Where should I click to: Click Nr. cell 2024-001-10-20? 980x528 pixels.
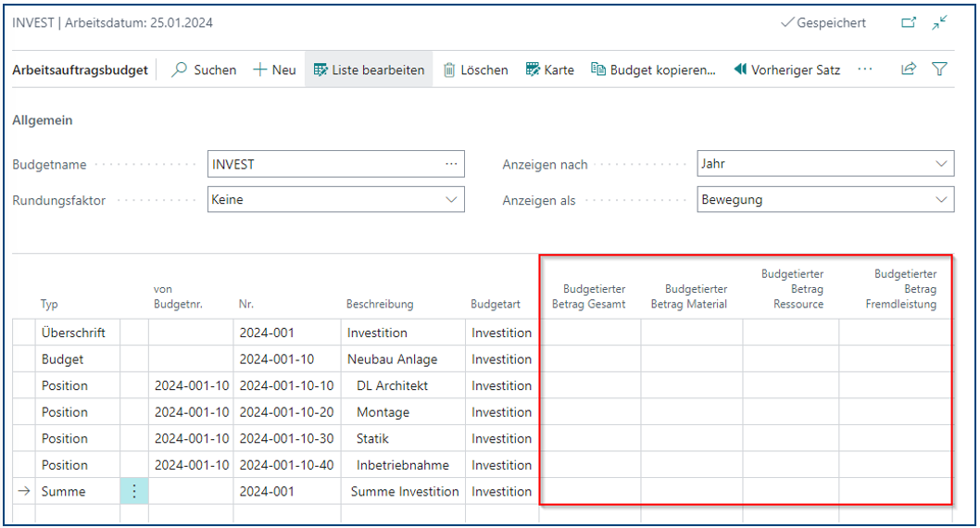tap(287, 412)
